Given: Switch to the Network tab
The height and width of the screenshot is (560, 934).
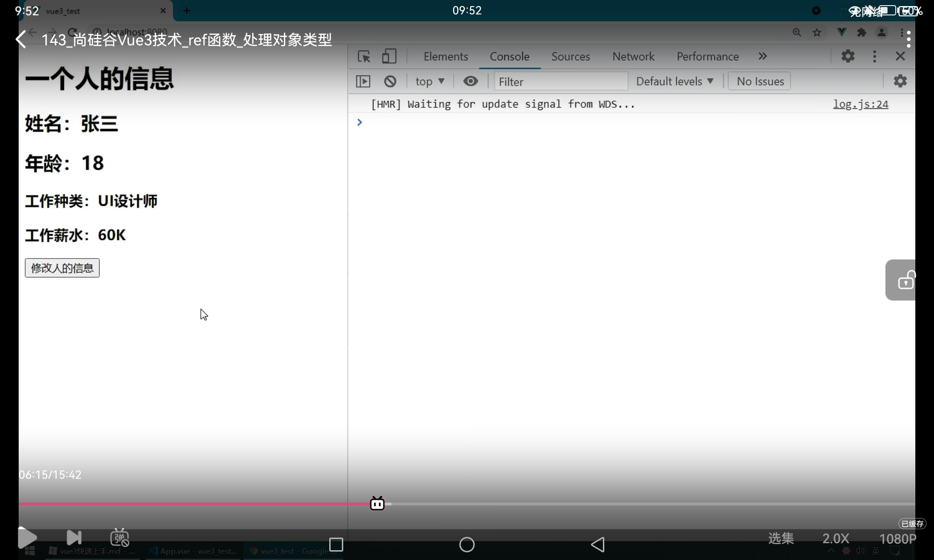Looking at the screenshot, I should [633, 56].
